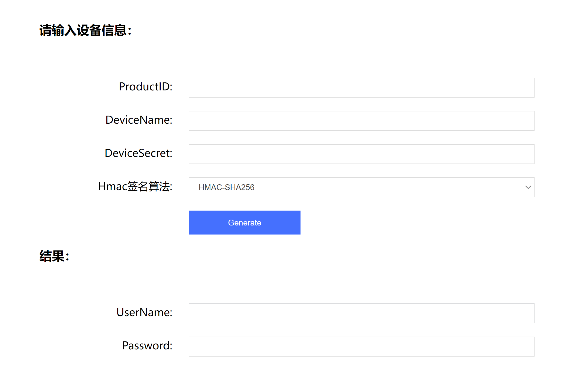Click the DeviceName label text
The width and height of the screenshot is (588, 389).
139,120
